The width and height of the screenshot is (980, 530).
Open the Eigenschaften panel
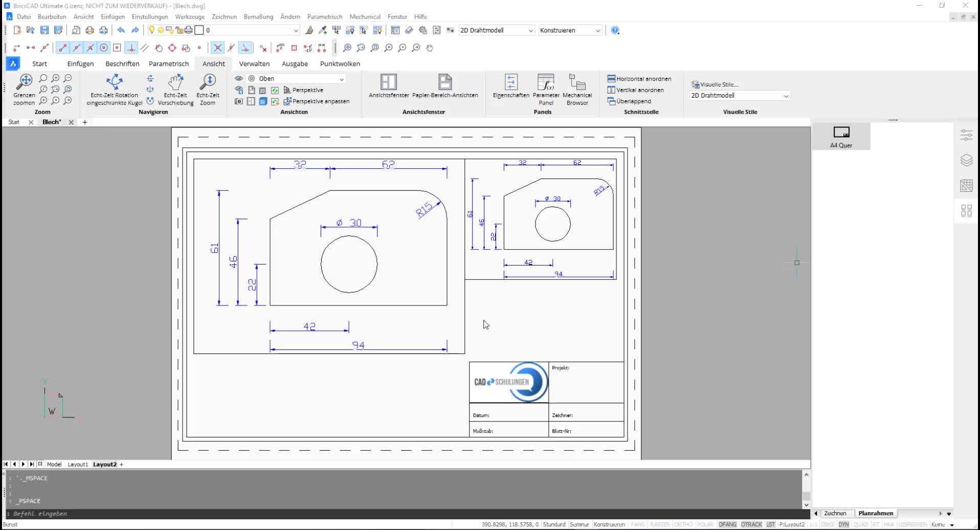(511, 86)
